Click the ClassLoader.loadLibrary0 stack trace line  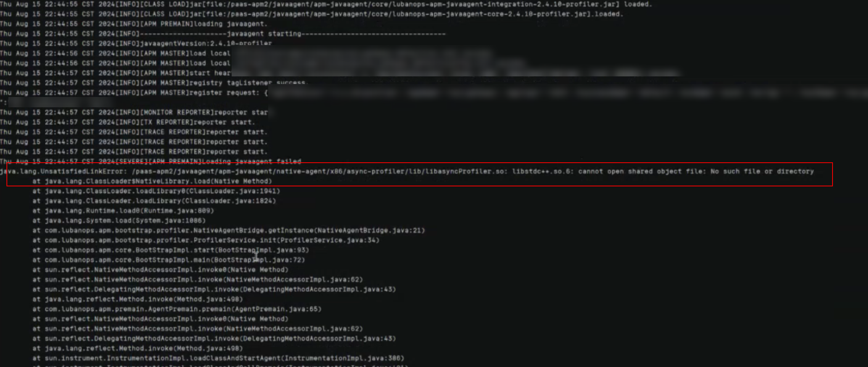[x=156, y=191]
